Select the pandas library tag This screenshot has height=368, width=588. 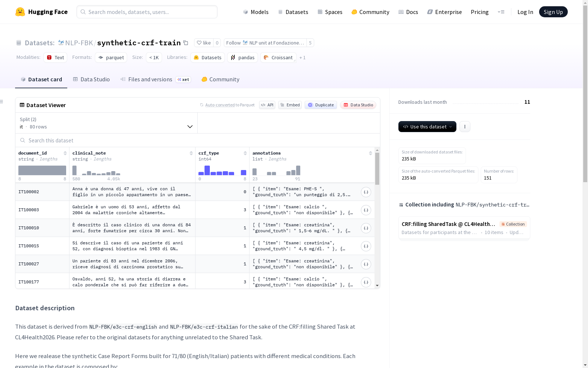(243, 57)
